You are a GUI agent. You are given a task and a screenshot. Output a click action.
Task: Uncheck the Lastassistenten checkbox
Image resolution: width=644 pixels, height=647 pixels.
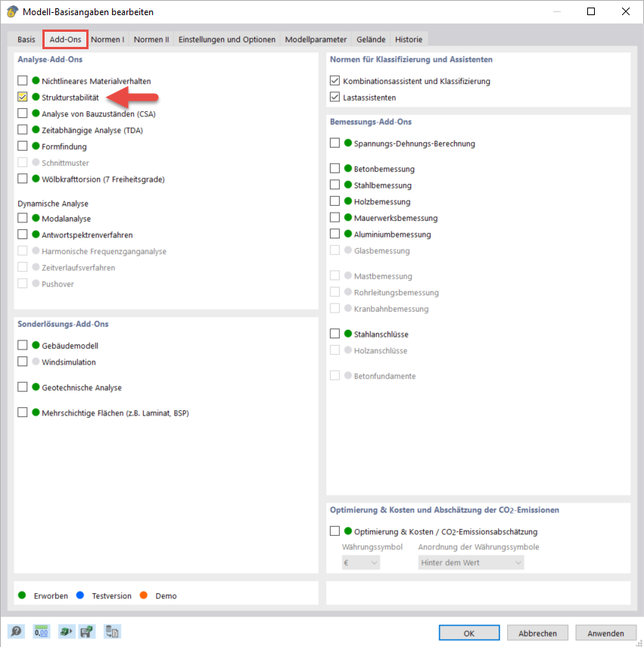pos(335,97)
